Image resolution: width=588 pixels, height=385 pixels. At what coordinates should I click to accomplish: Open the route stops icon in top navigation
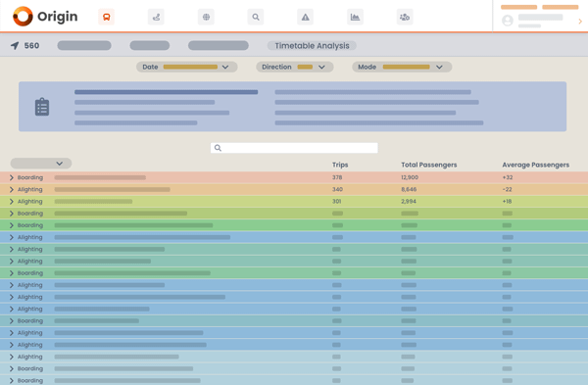pyautogui.click(x=156, y=17)
